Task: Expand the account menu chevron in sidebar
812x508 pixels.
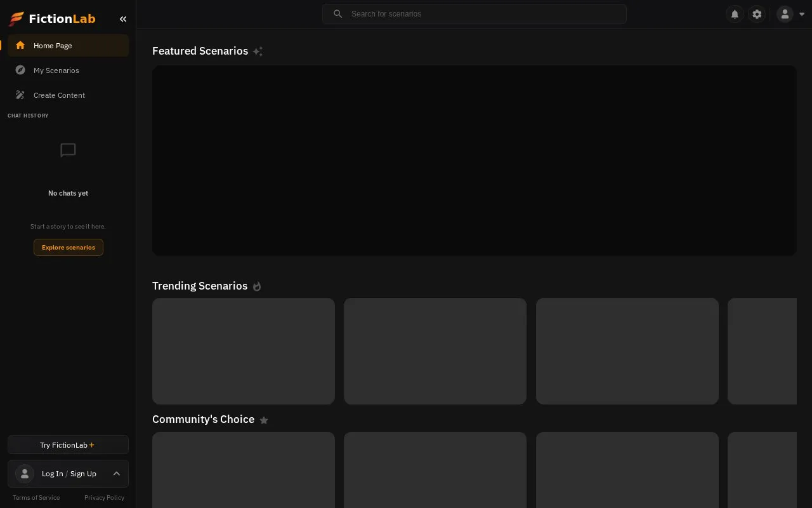Action: (x=117, y=474)
